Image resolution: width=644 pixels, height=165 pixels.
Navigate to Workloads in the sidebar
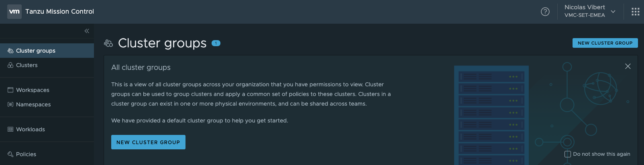point(31,129)
